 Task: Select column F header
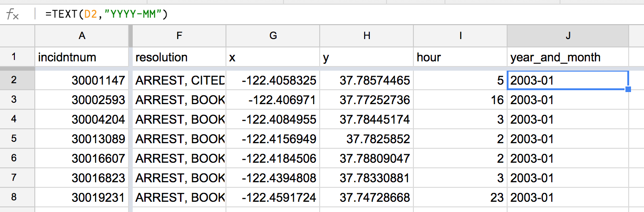pyautogui.click(x=179, y=35)
